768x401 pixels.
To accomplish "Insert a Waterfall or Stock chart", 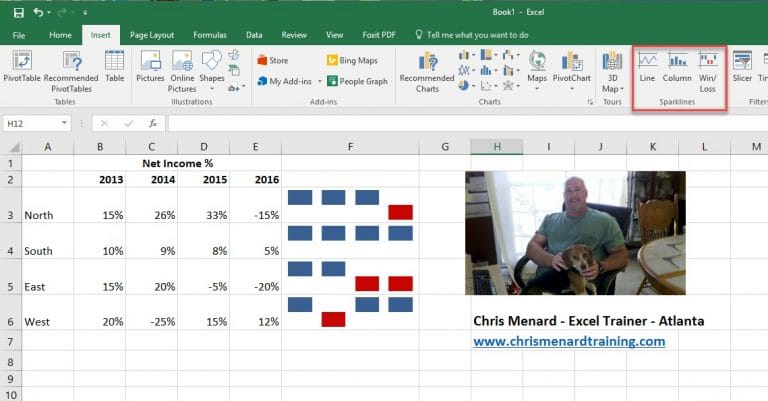I will tap(510, 55).
